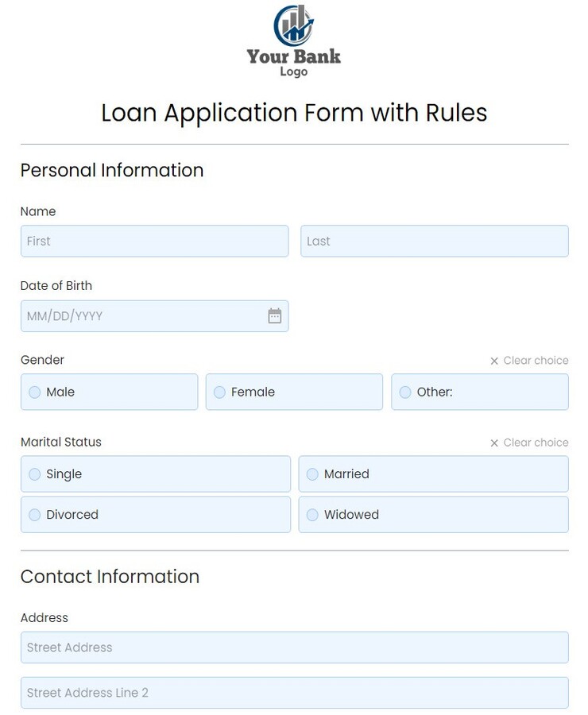Click the Last name input field
The width and height of the screenshot is (588, 715).
tap(435, 242)
